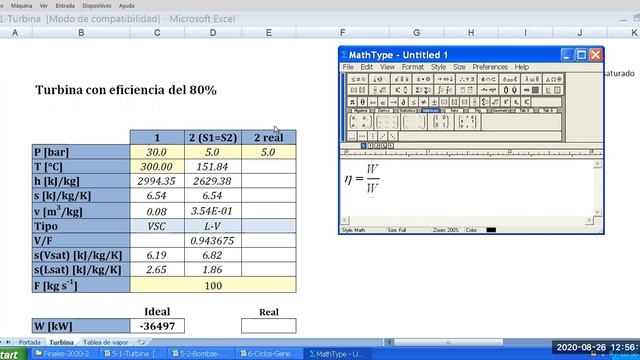Open MathType Preferences menu

490,67
